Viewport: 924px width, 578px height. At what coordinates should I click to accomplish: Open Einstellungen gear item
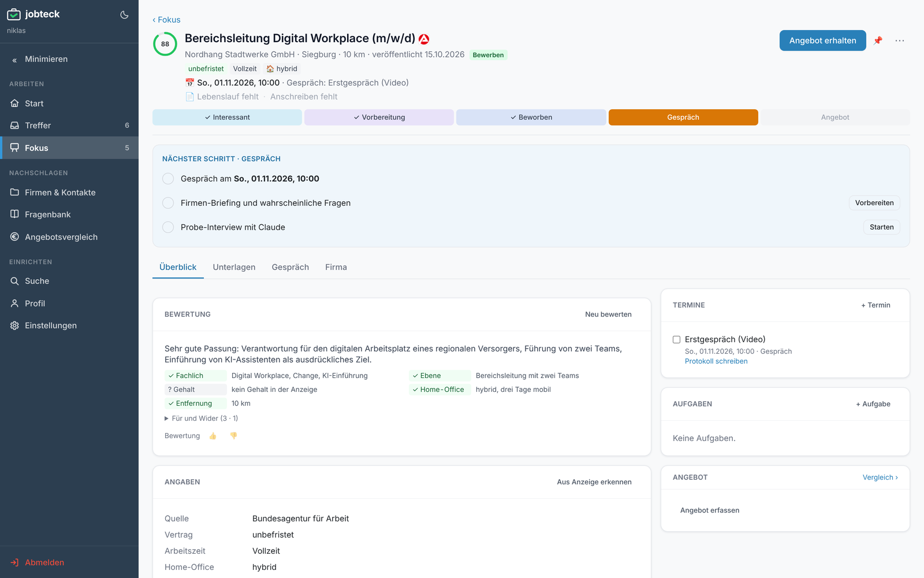click(x=69, y=325)
